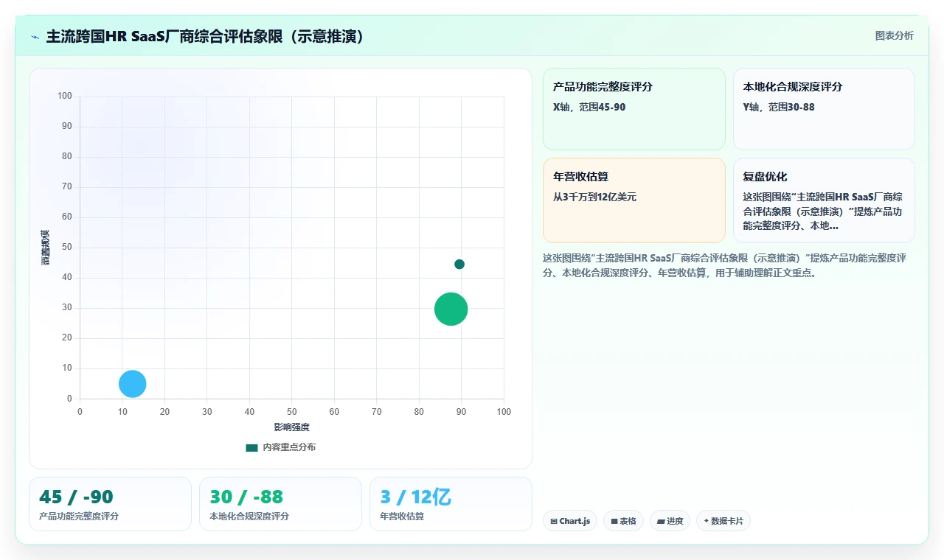Click the Chart.js tag
The height and width of the screenshot is (560, 944).
(570, 521)
